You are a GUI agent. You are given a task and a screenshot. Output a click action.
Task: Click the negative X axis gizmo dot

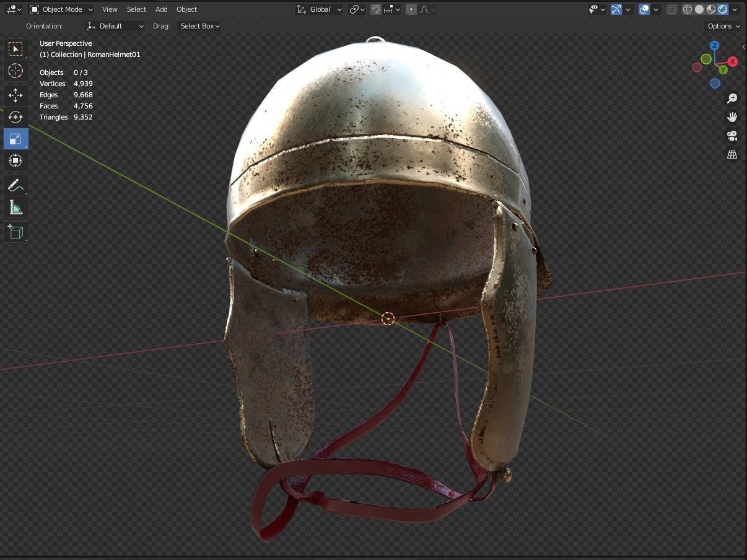click(x=697, y=68)
